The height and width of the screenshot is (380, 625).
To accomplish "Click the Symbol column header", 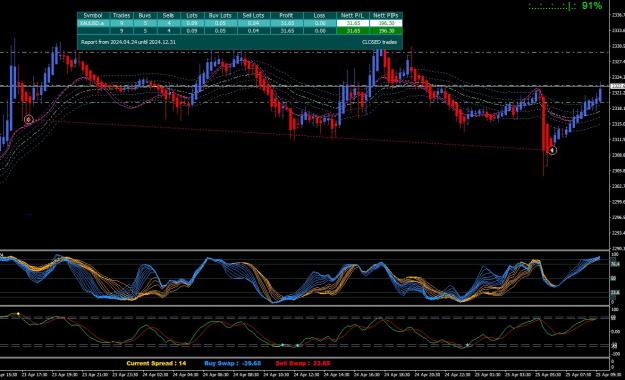I will (x=93, y=16).
